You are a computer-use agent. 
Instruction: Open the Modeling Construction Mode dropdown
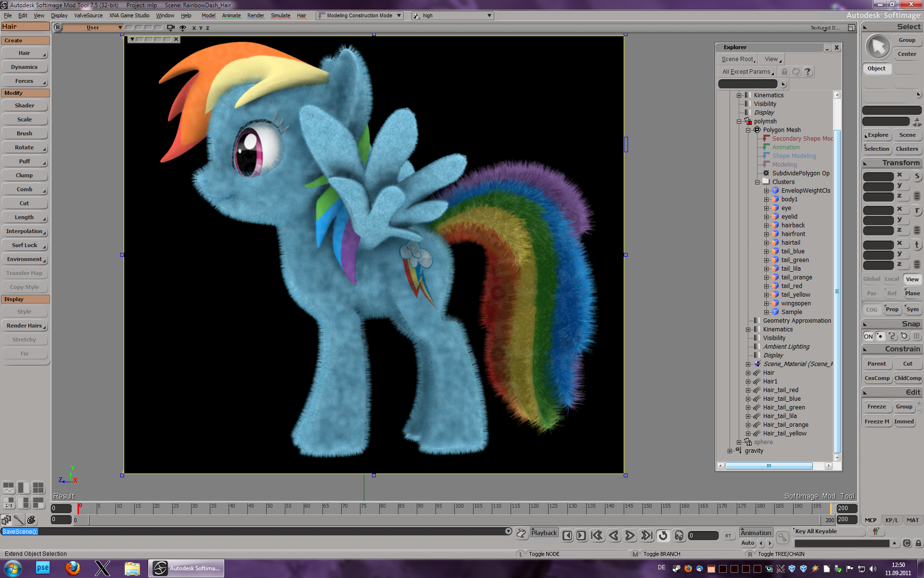(x=360, y=15)
